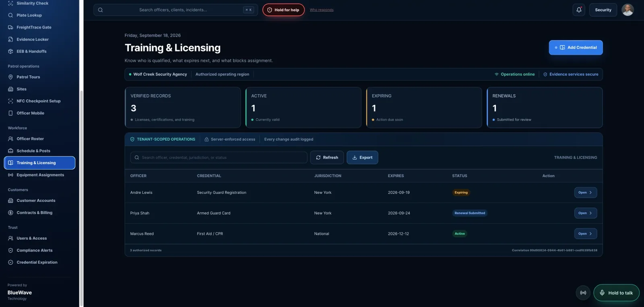Screen dimensions: 644x307
Task: Click the credential table search field
Action: click(x=219, y=158)
